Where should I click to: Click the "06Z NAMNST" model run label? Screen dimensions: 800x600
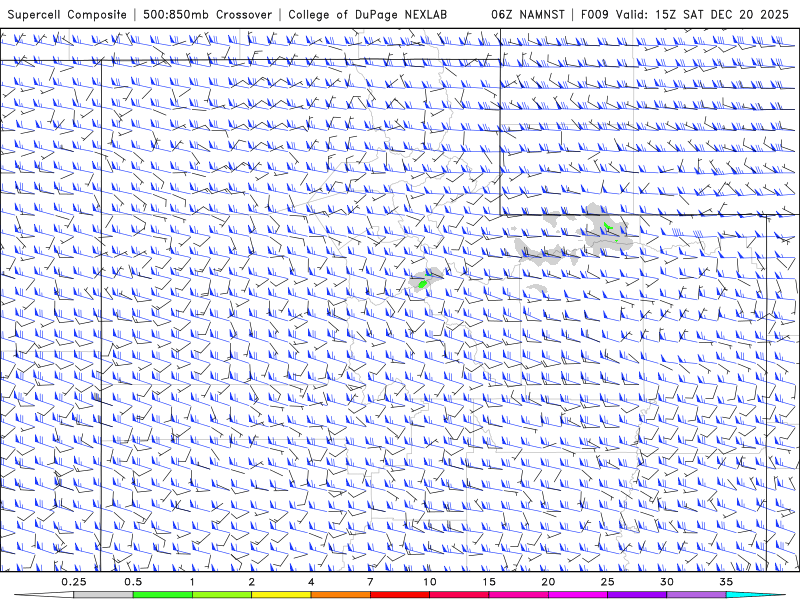click(528, 14)
